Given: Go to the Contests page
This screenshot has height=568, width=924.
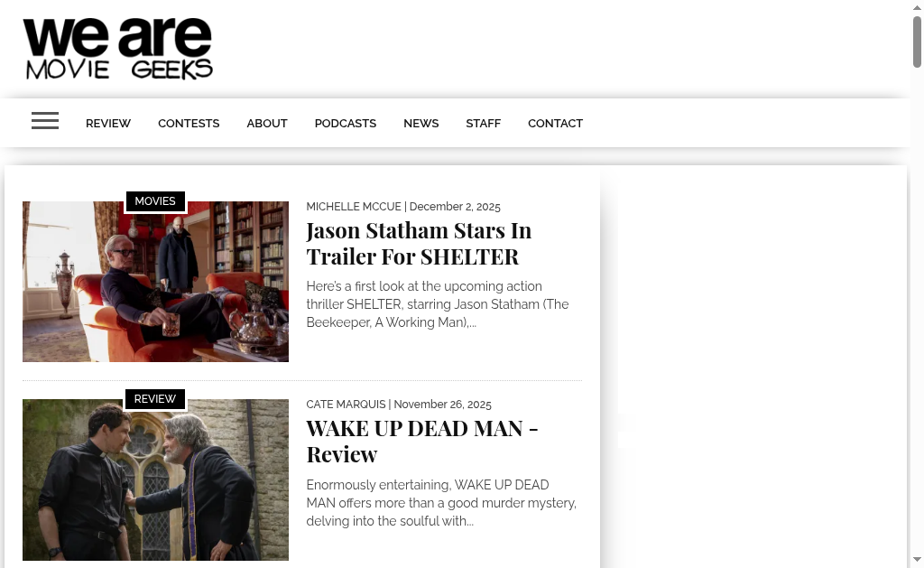Looking at the screenshot, I should click(x=189, y=124).
